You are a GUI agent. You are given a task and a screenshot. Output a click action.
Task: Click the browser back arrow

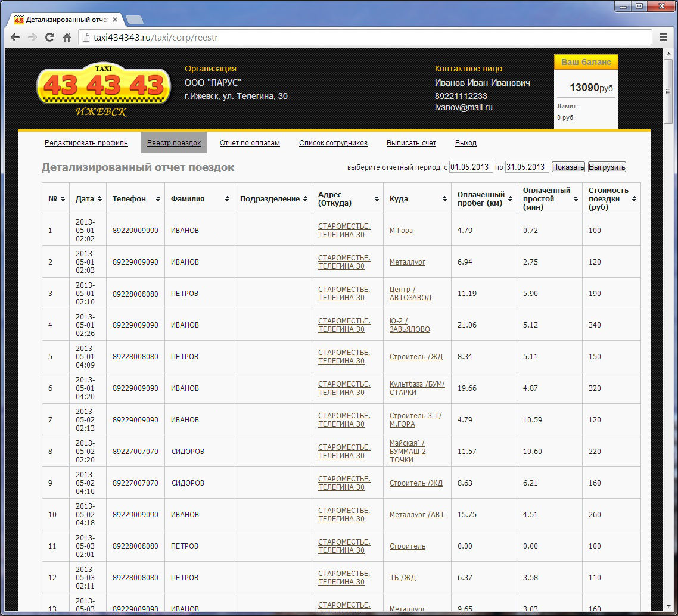(15, 37)
